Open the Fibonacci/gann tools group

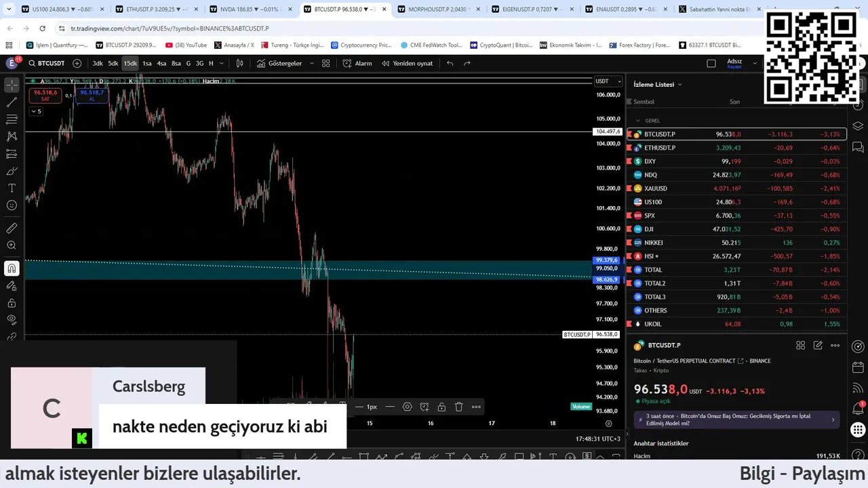click(12, 119)
